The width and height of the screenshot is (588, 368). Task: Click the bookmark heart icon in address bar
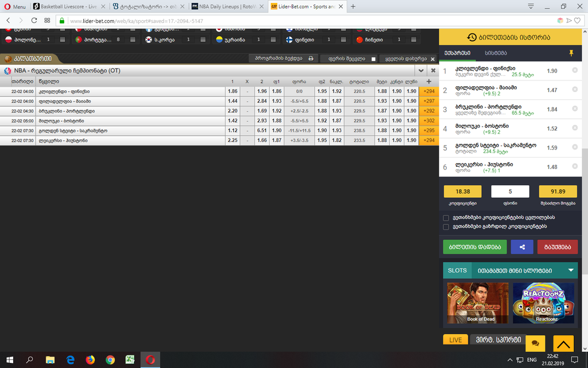click(578, 21)
